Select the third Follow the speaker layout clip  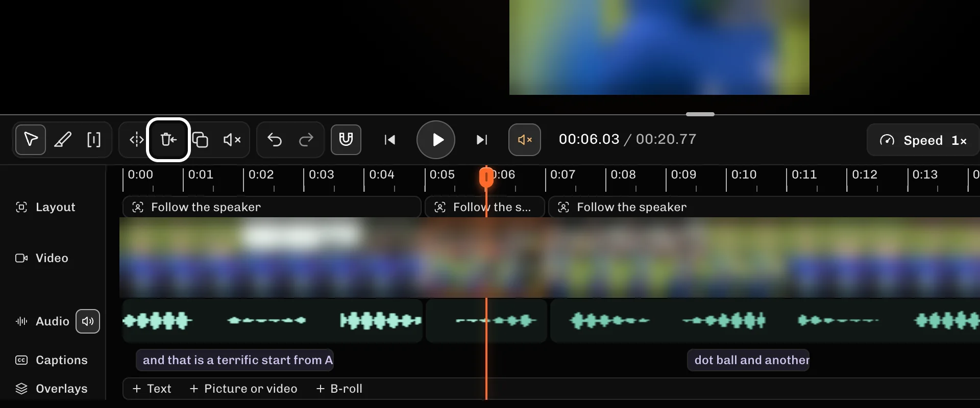pyautogui.click(x=764, y=207)
